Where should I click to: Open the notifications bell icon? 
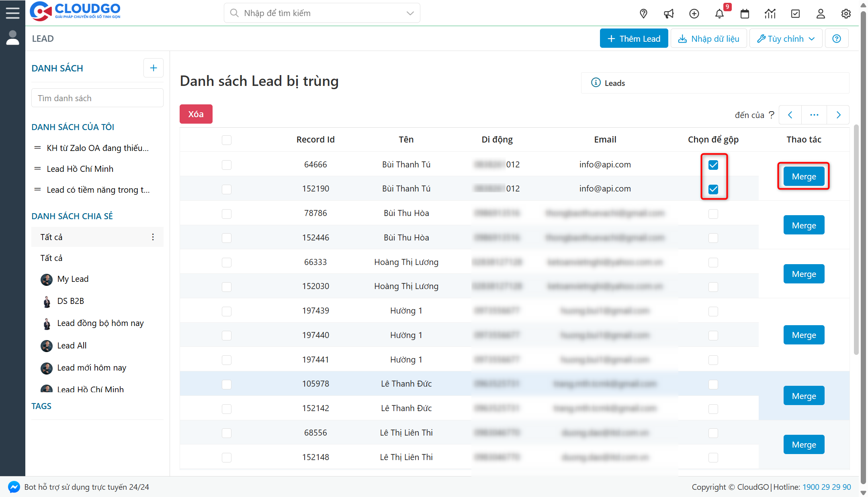click(719, 14)
